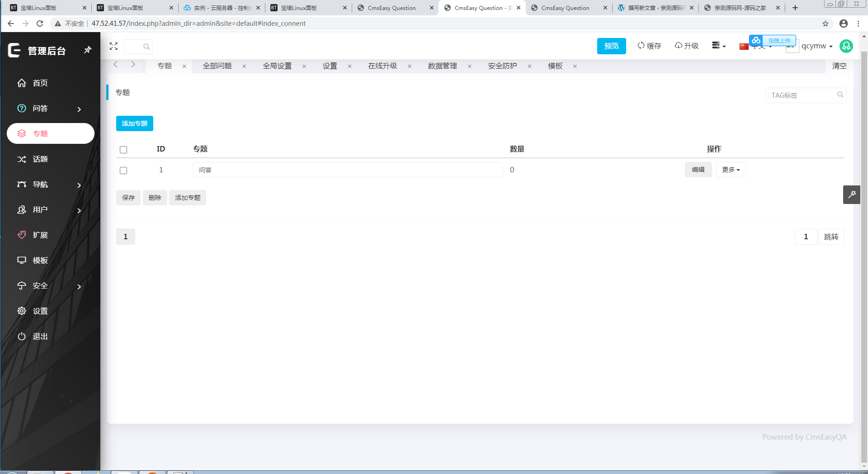Toggle fullscreen with the expand icon

coord(113,46)
